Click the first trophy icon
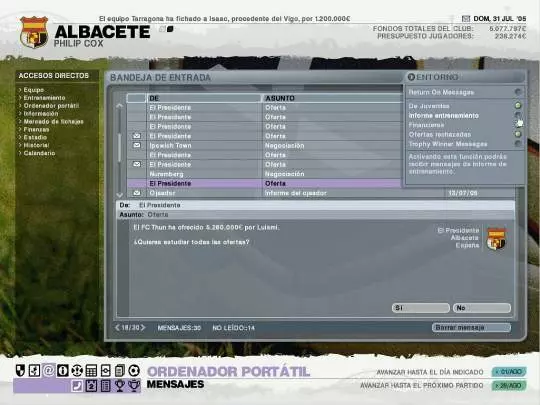The image size is (540, 405). pyautogui.click(x=120, y=386)
